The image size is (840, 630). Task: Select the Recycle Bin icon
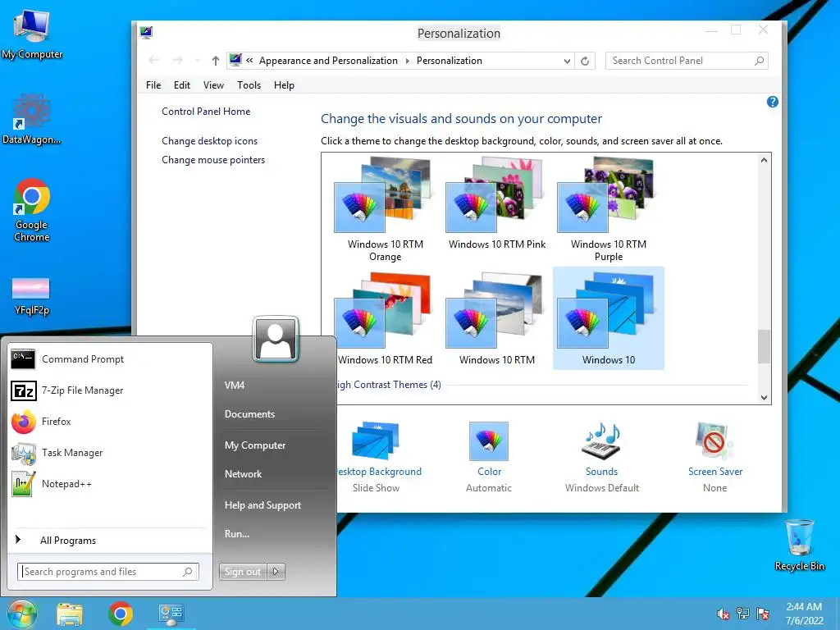point(799,545)
